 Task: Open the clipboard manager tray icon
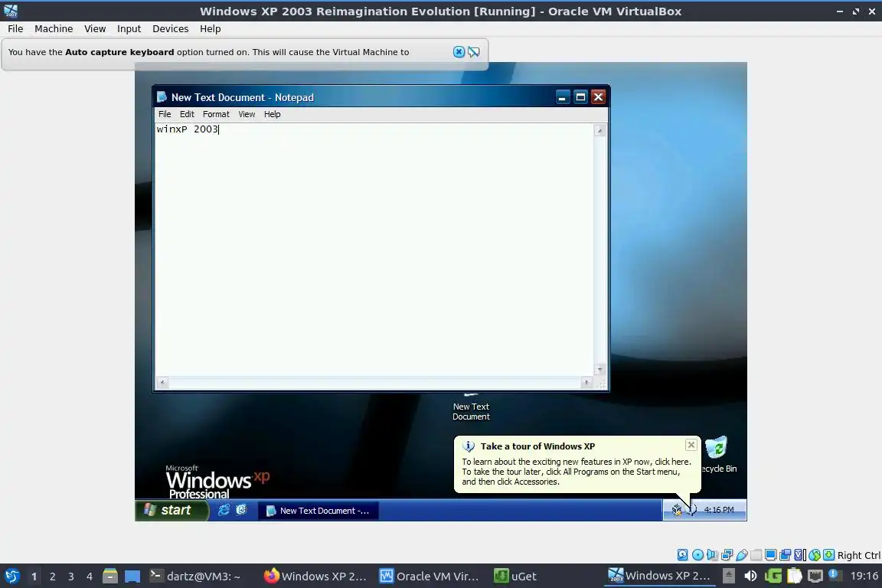coord(794,576)
